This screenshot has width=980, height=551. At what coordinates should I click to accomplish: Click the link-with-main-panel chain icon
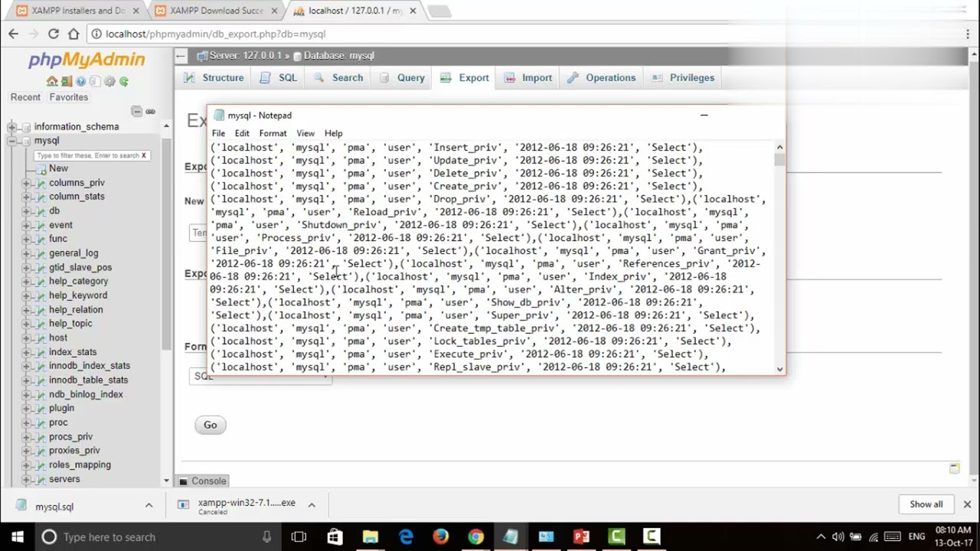(x=150, y=112)
